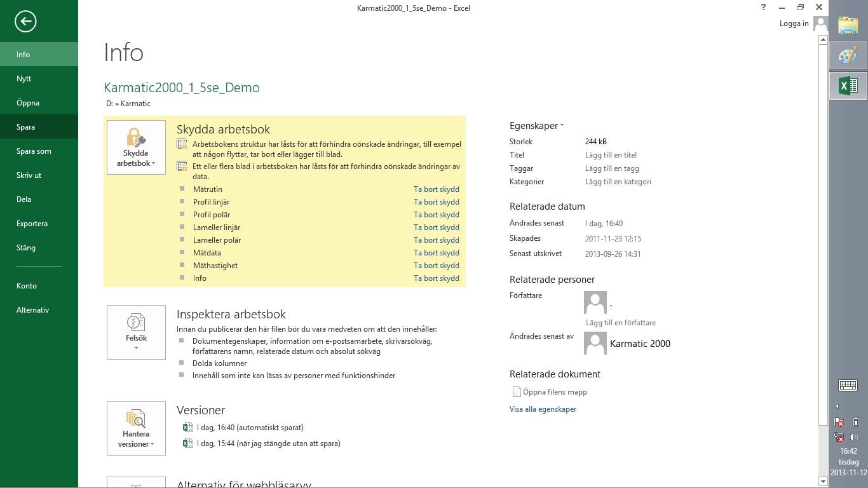Image resolution: width=868 pixels, height=488 pixels.
Task: Click the volume speaker tray icon
Action: coord(855,437)
